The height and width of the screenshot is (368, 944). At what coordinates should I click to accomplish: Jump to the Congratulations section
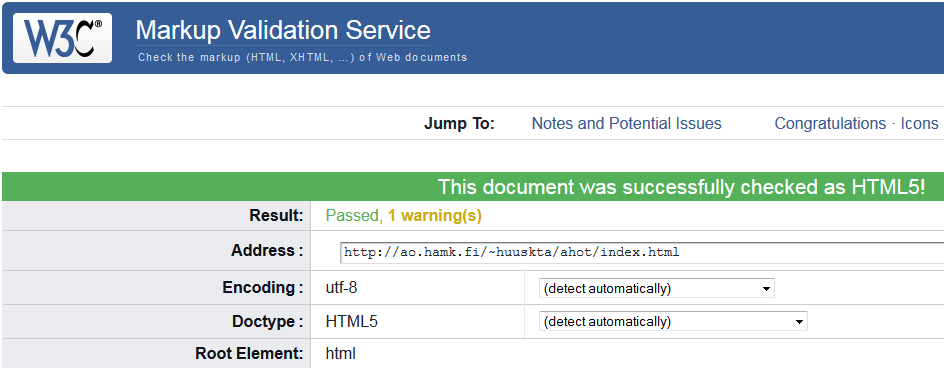coord(830,123)
